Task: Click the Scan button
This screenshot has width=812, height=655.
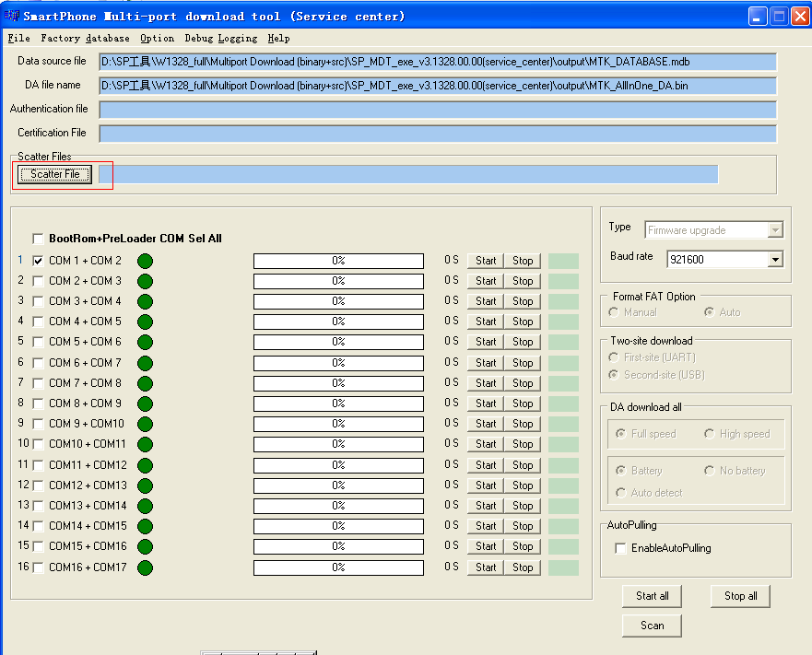Action: 652,626
